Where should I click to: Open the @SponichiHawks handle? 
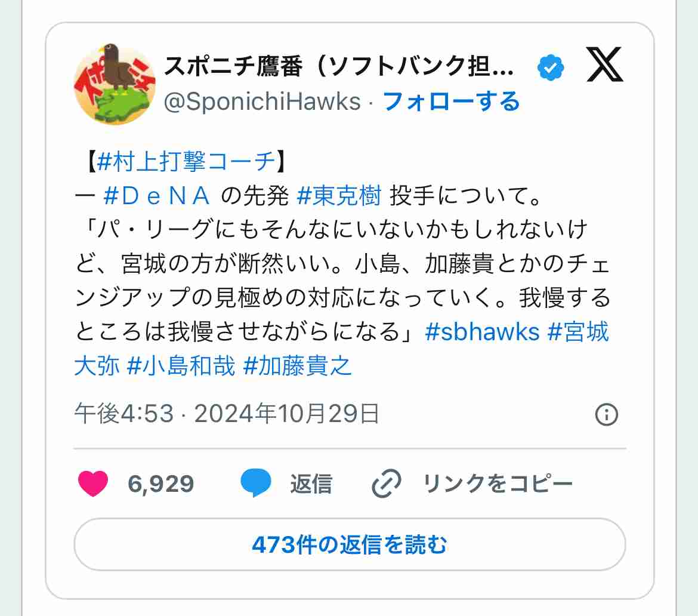(x=262, y=101)
